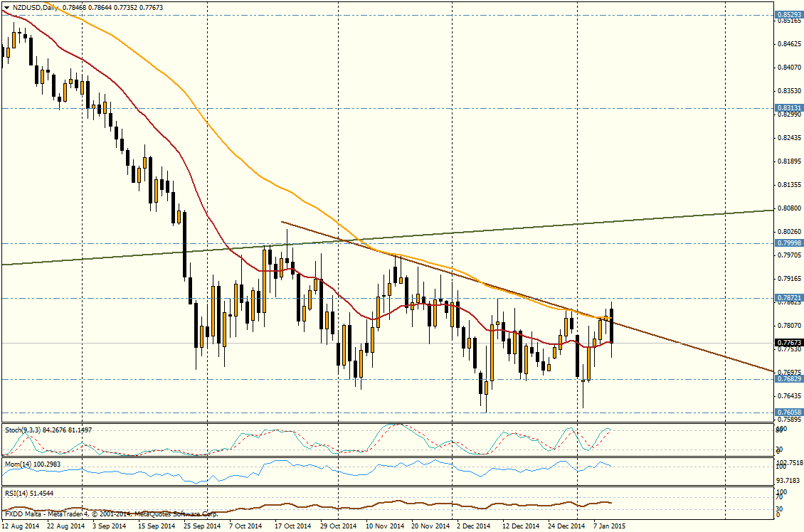The image size is (804, 532).
Task: Click the 12 Aug 2014 date label
Action: [21, 526]
